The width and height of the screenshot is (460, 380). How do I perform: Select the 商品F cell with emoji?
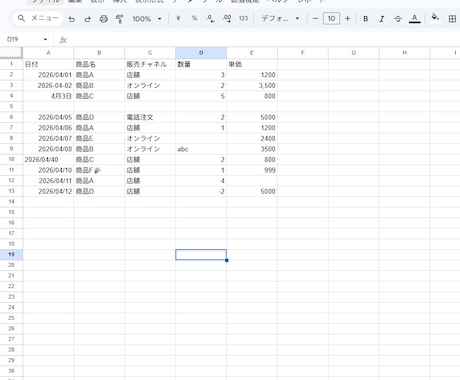point(99,170)
